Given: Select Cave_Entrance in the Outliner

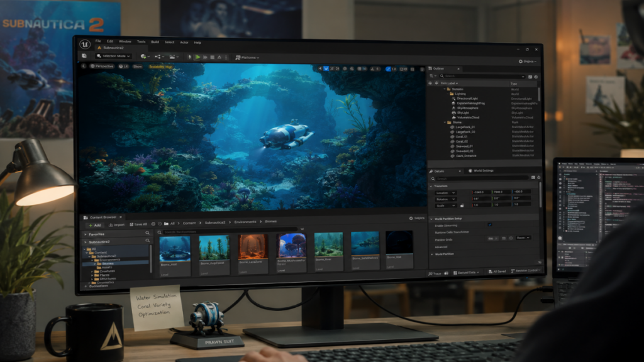Looking at the screenshot, I should click(x=466, y=156).
